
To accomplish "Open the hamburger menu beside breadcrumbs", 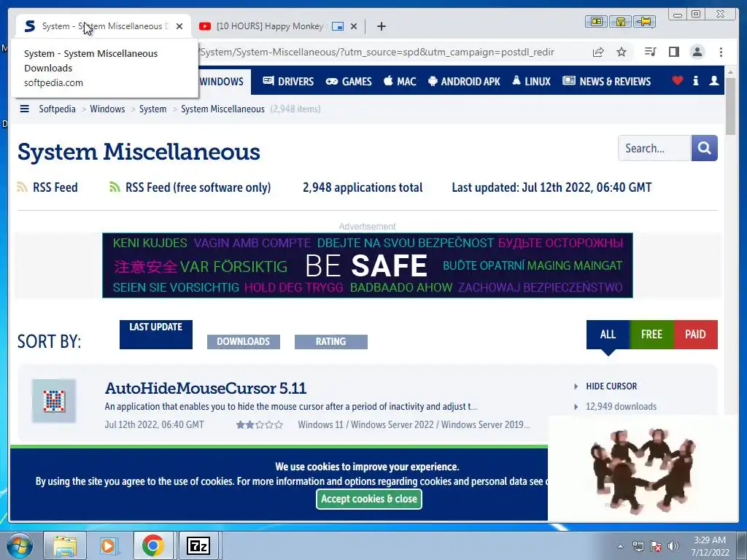I will [x=24, y=109].
